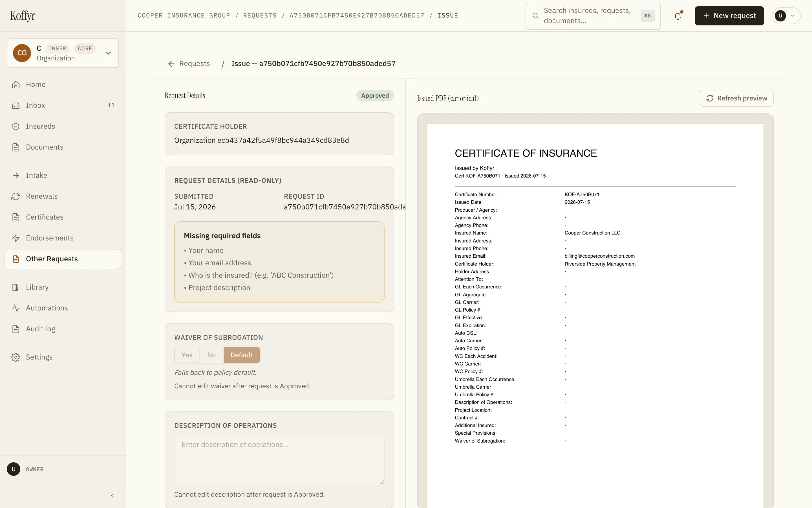Click the Home house icon
Screen dimensions: 812x508
click(16, 85)
